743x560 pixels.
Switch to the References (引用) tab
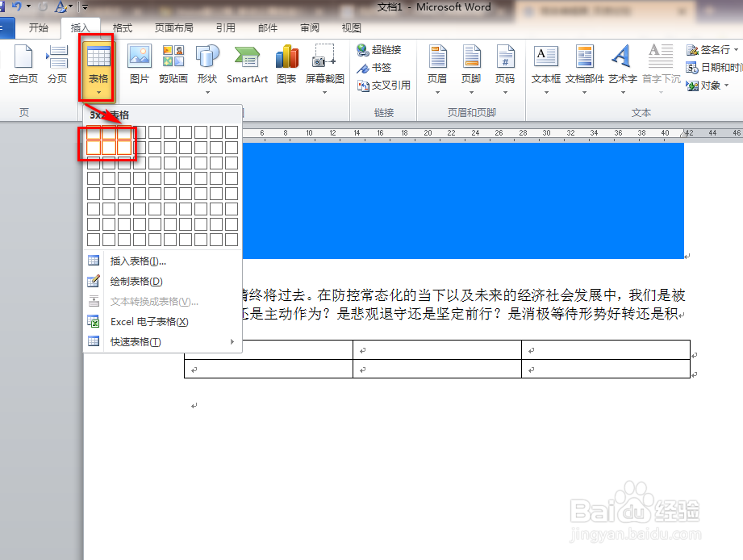(226, 28)
